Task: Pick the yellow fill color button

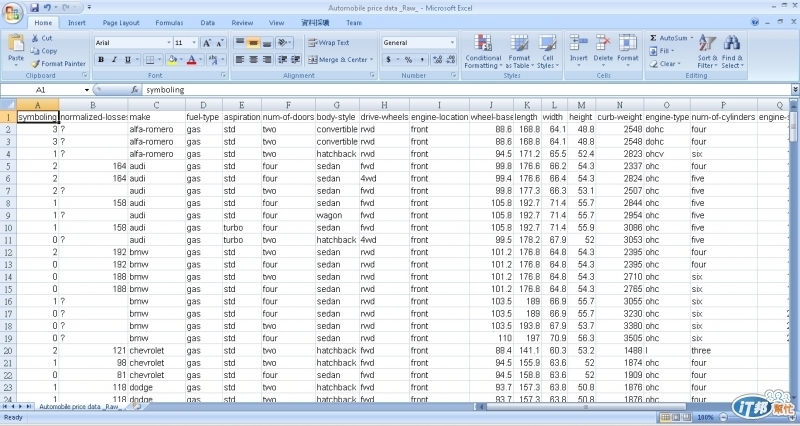Action: click(172, 60)
